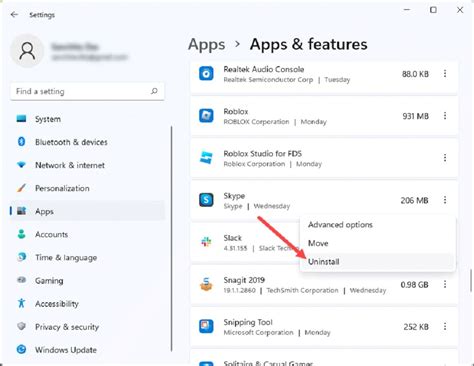The width and height of the screenshot is (474, 366).
Task: Click the Privacy shield icon
Action: tap(21, 326)
